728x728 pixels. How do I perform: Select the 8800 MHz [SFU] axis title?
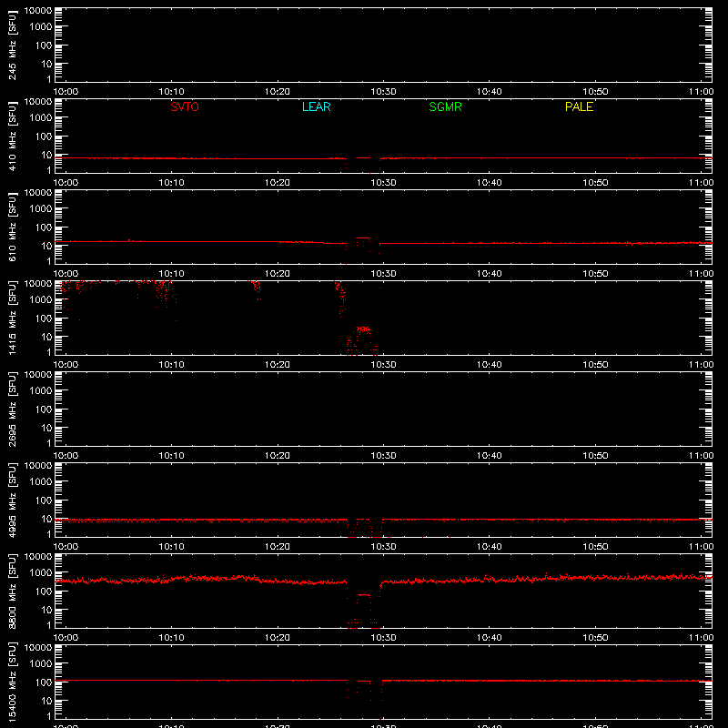pos(13,591)
